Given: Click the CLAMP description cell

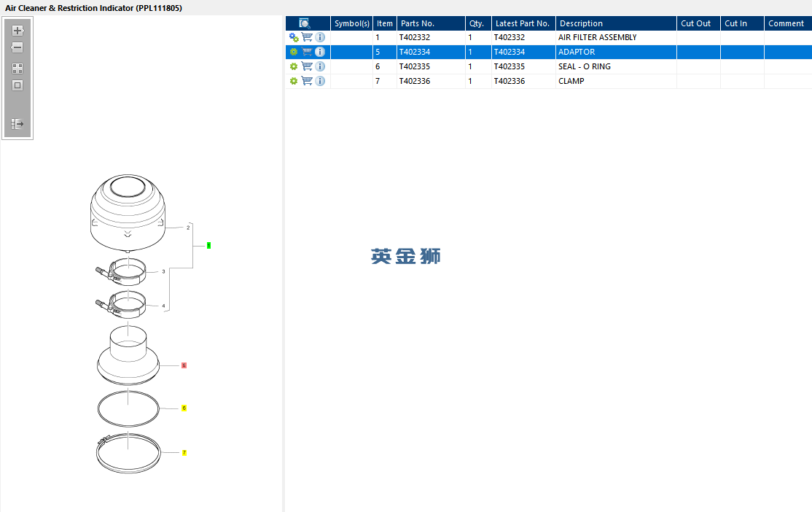Looking at the screenshot, I should [x=616, y=81].
